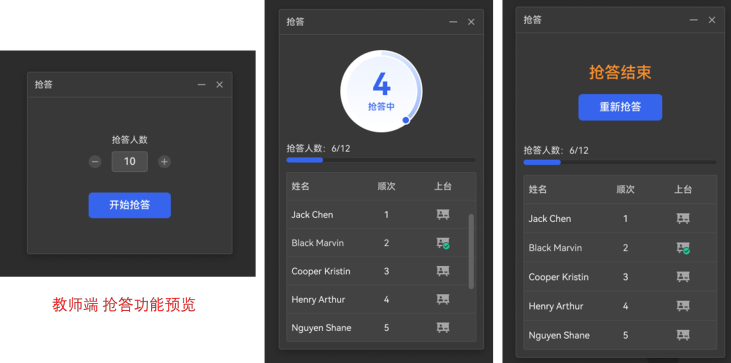Image resolution: width=731 pixels, height=363 pixels.
Task: Click the 抢答人数 number field showing 10
Action: tap(130, 162)
